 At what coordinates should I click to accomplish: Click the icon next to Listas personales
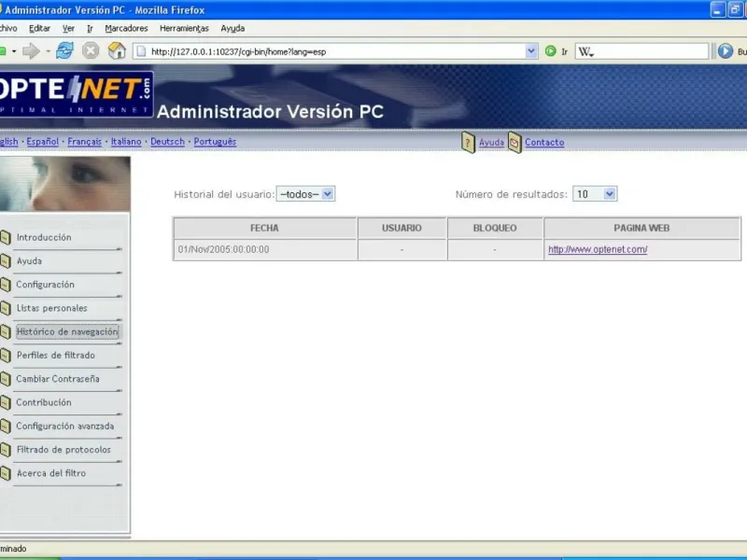[x=6, y=308]
